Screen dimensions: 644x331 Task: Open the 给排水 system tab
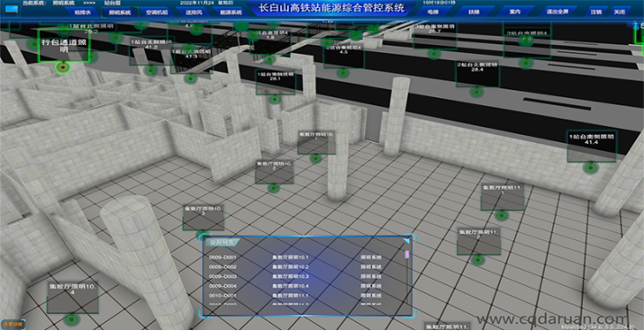pos(83,13)
